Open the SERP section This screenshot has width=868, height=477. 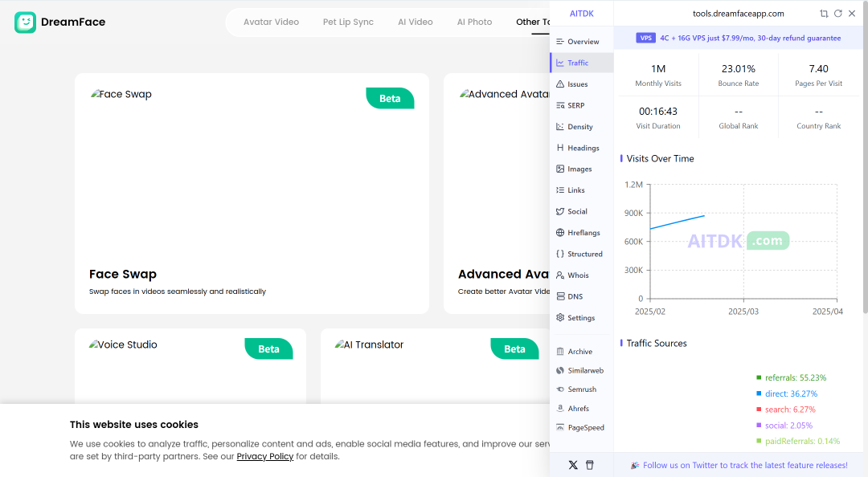[582, 105]
